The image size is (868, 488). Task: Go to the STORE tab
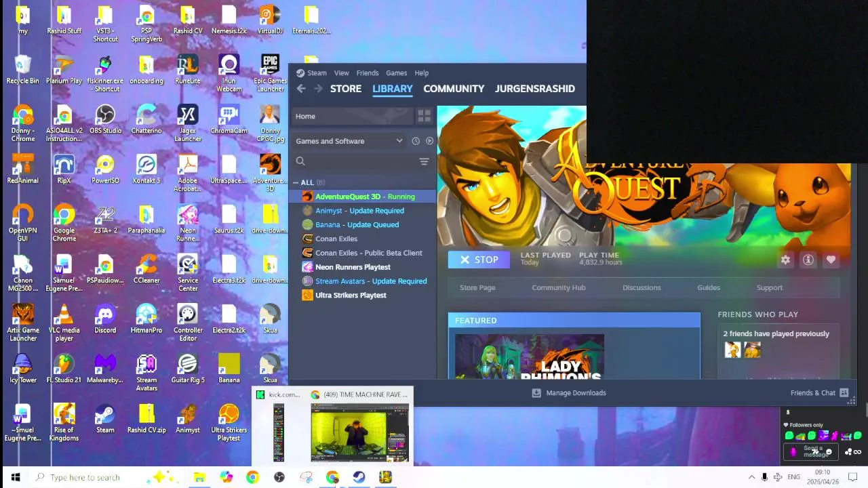click(346, 89)
